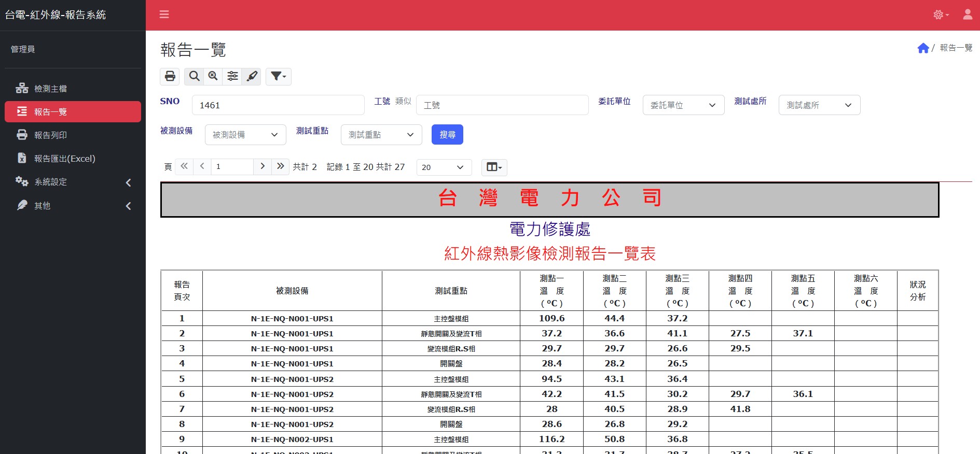Click 主控盤模組 in report row 1

point(451,319)
